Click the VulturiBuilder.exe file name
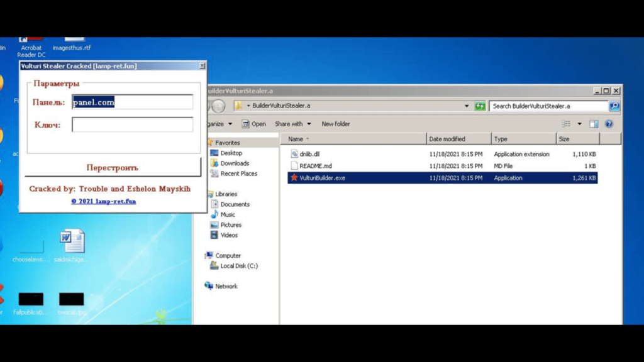This screenshot has width=644, height=362. point(323,178)
